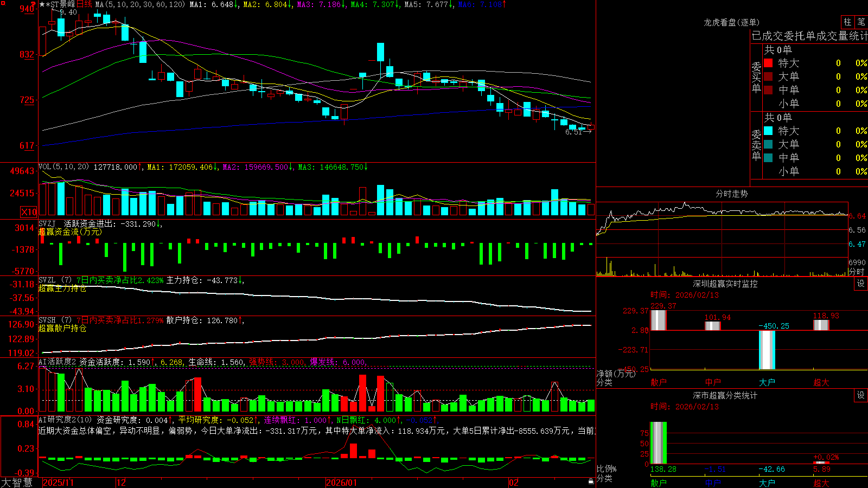This screenshot has height=488, width=868.
Task: Select 散户 category label under 深圳超赢实时监控
Action: click(x=659, y=382)
